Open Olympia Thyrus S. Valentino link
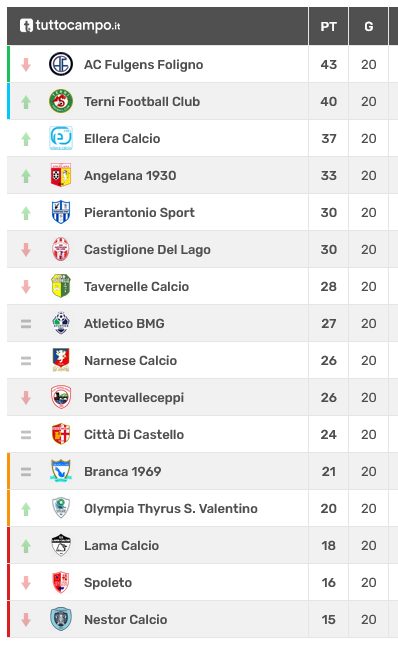Viewport: 398px width, 651px height. tap(171, 509)
